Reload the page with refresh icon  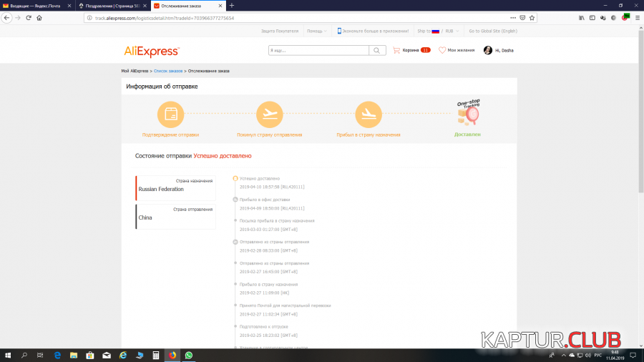[29, 18]
